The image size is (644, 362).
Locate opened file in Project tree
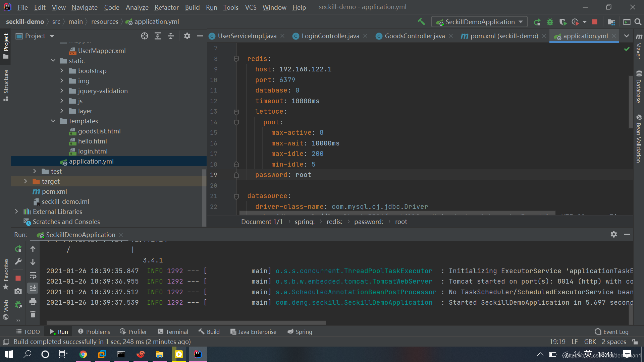[x=145, y=36]
